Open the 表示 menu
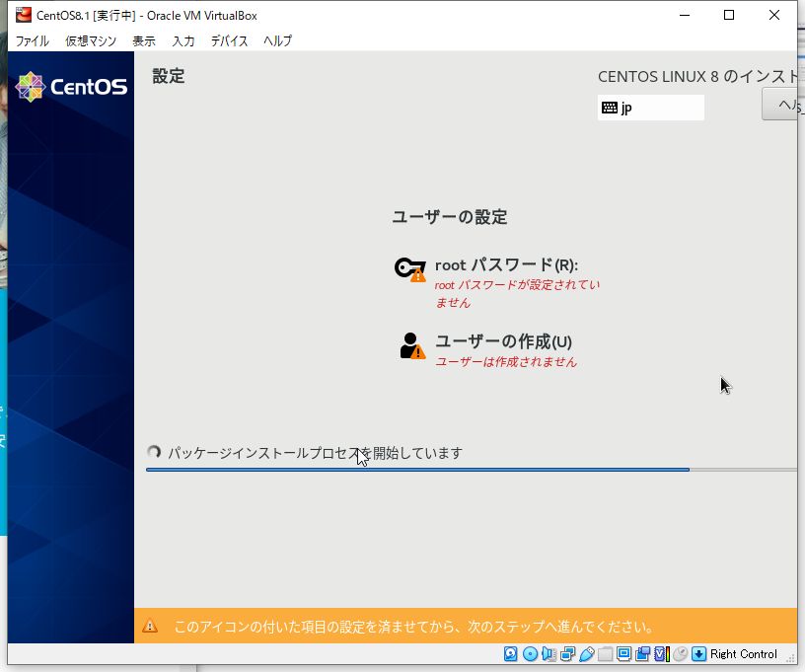This screenshot has width=805, height=672. click(x=144, y=40)
